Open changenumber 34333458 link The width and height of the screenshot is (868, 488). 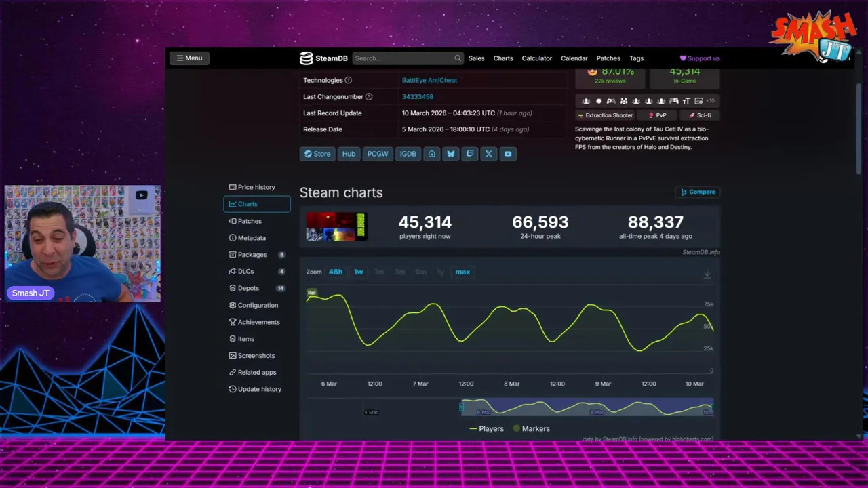417,96
